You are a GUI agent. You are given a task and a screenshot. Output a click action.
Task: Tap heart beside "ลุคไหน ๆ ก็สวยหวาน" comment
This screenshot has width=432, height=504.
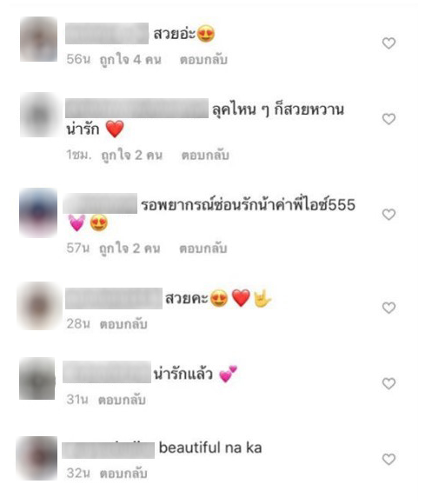tap(389, 119)
